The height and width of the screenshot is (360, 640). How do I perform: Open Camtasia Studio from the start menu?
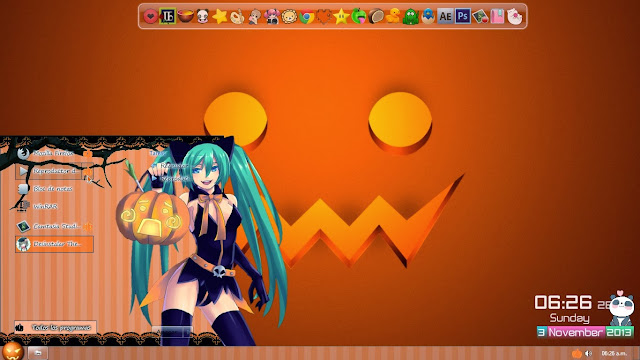click(x=48, y=226)
